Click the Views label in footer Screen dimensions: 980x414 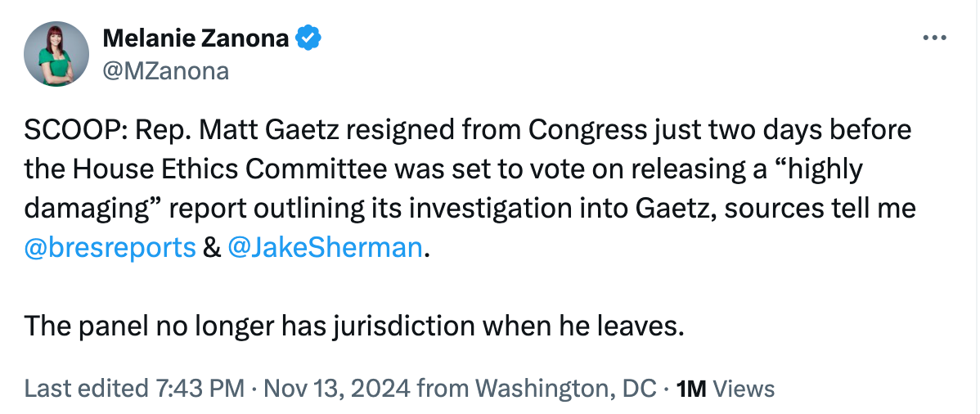(744, 388)
